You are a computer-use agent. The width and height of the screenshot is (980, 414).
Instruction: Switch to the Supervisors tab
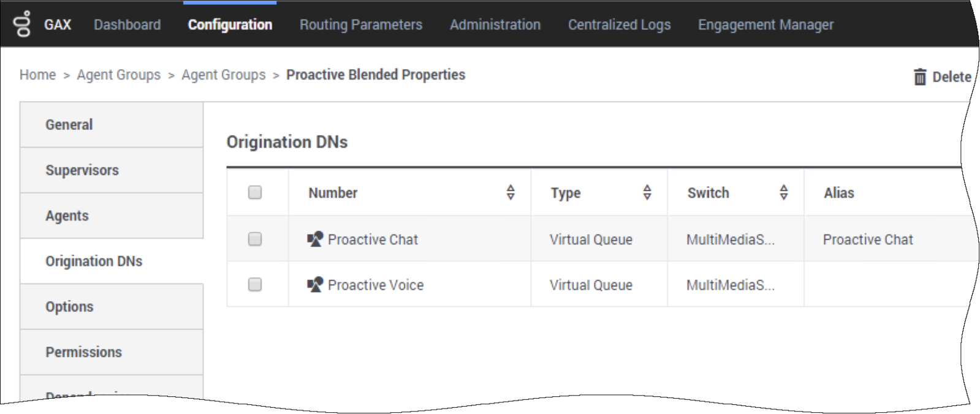[112, 170]
